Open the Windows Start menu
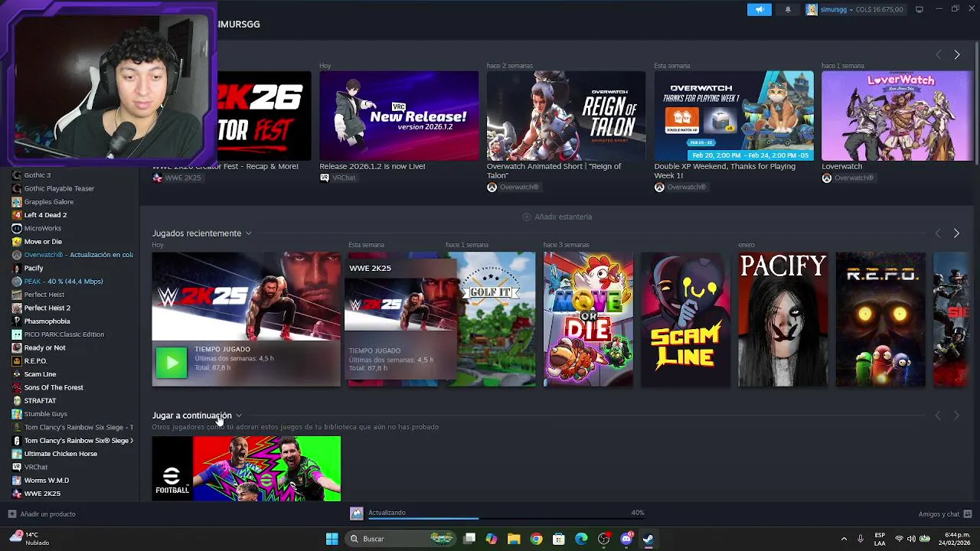 [332, 539]
